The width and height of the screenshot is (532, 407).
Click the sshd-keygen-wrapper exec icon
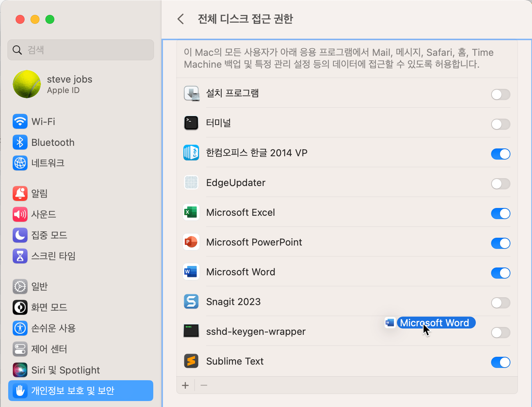click(x=191, y=331)
